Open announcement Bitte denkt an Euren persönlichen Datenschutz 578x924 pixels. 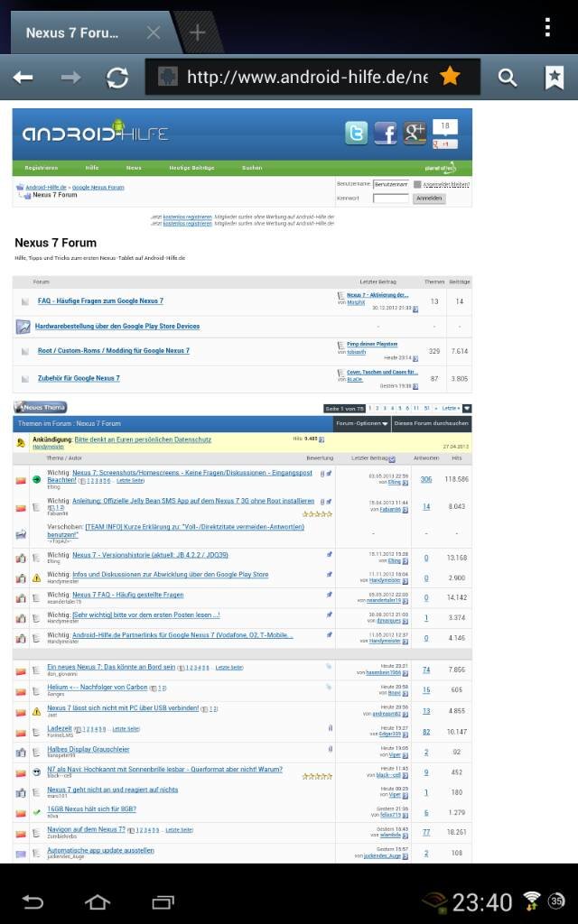click(143, 440)
